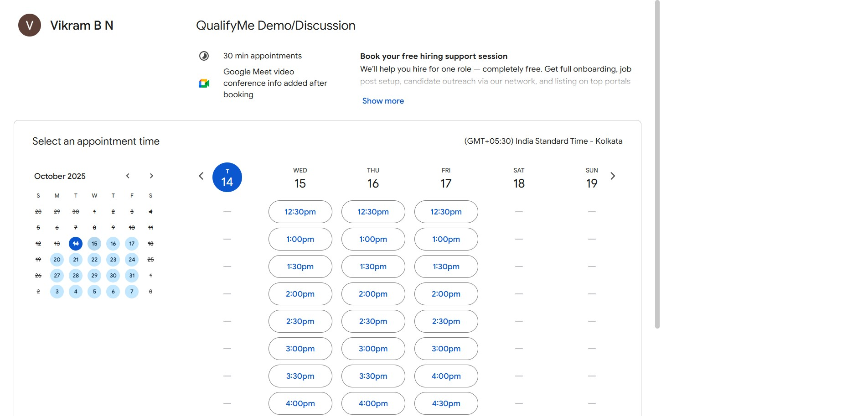Choose the Friday 4:30pm slot
The width and height of the screenshot is (868, 418).
tap(446, 403)
